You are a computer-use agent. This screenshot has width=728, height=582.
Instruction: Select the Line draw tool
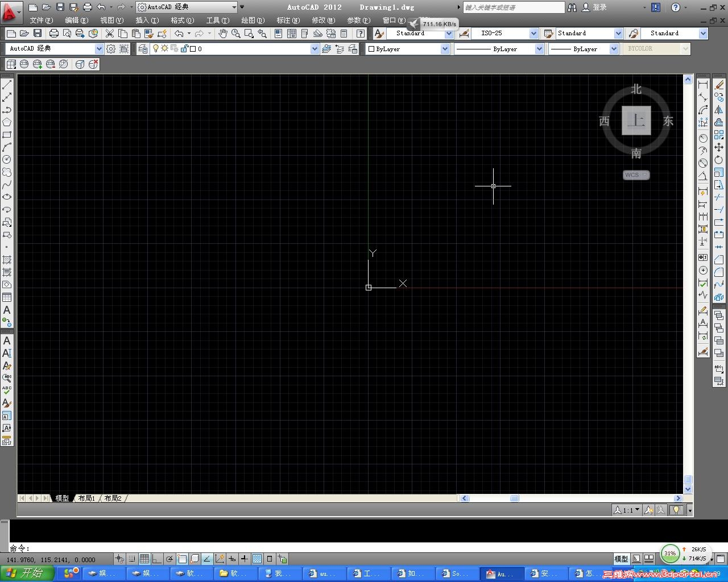(x=7, y=85)
